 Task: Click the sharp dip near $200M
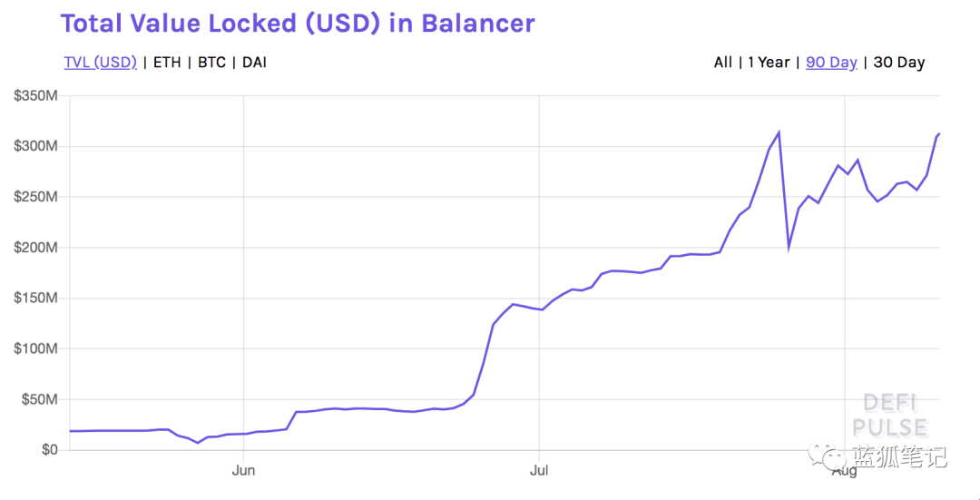coord(789,247)
